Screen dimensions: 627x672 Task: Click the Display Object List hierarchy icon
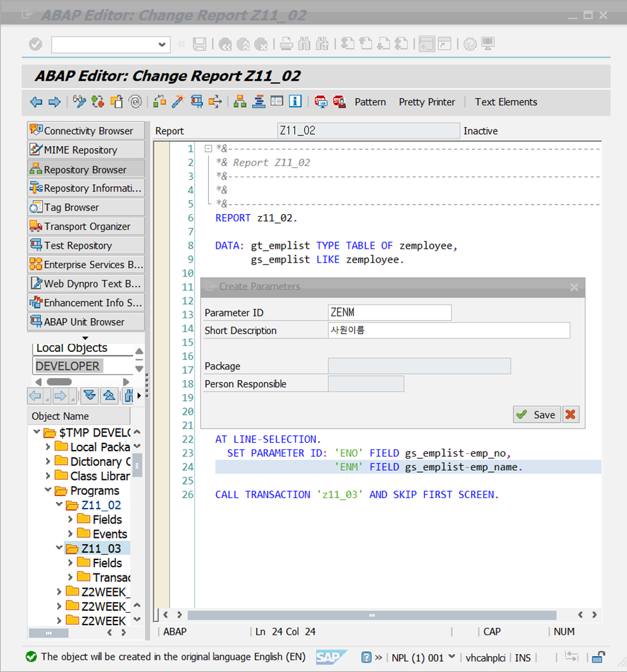point(239,101)
